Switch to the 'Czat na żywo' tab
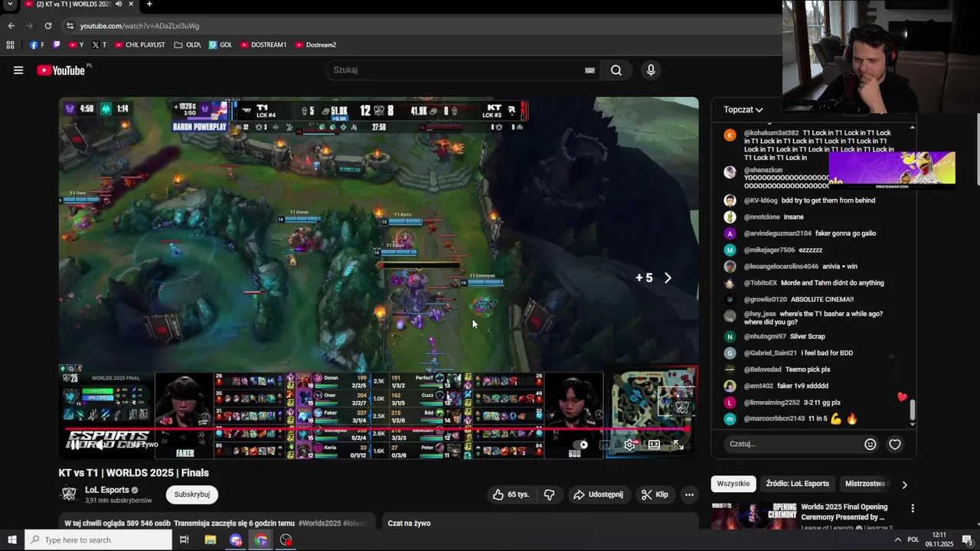 tap(409, 523)
